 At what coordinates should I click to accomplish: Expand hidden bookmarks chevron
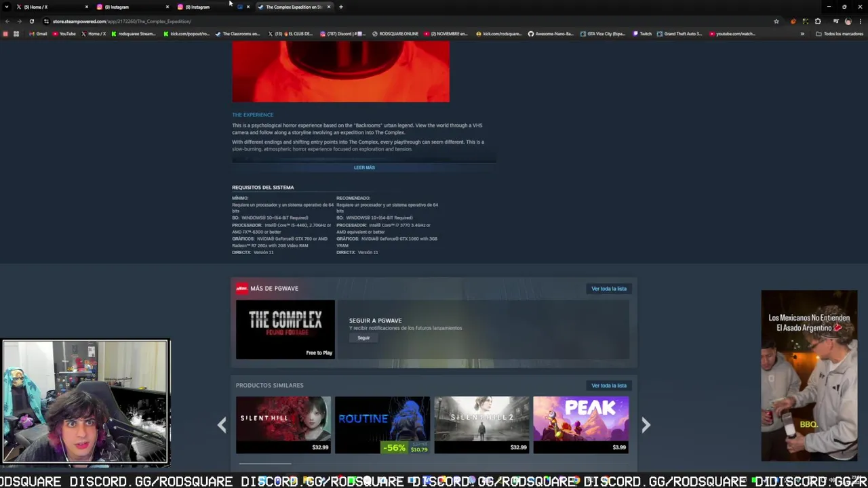802,34
